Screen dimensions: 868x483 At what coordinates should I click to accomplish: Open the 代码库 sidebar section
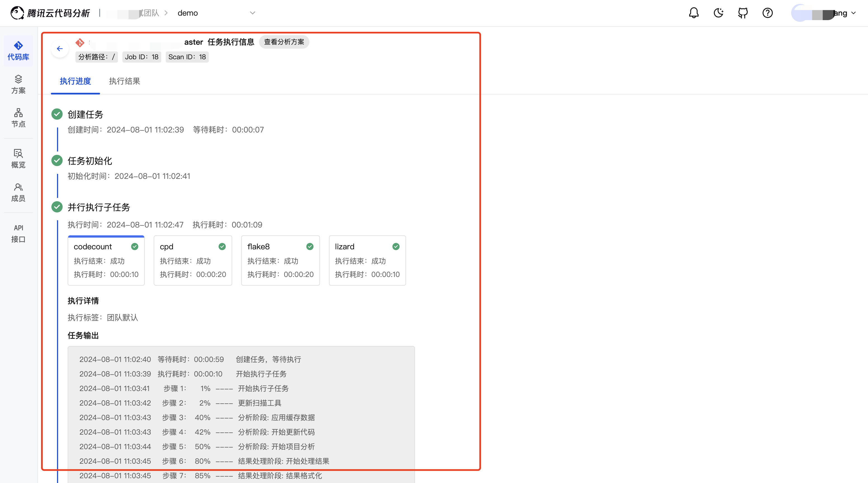18,51
